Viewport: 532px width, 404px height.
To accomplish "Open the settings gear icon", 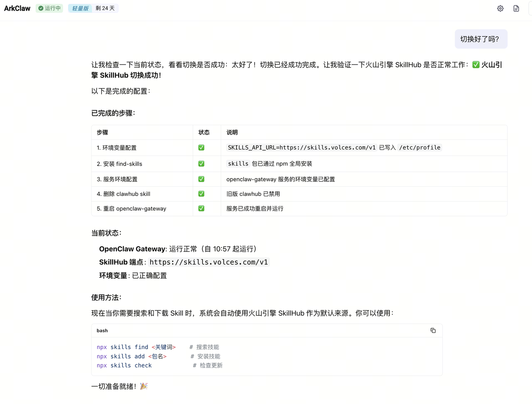I will coord(500,8).
